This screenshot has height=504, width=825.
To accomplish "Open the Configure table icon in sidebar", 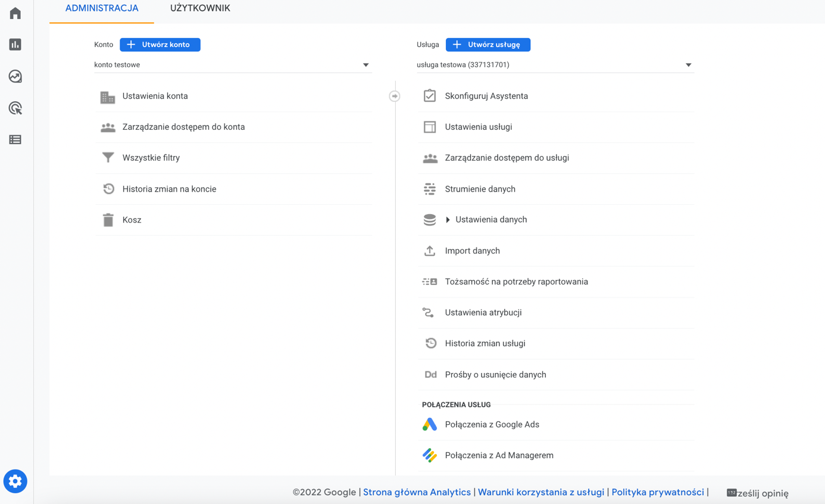I will coord(15,140).
